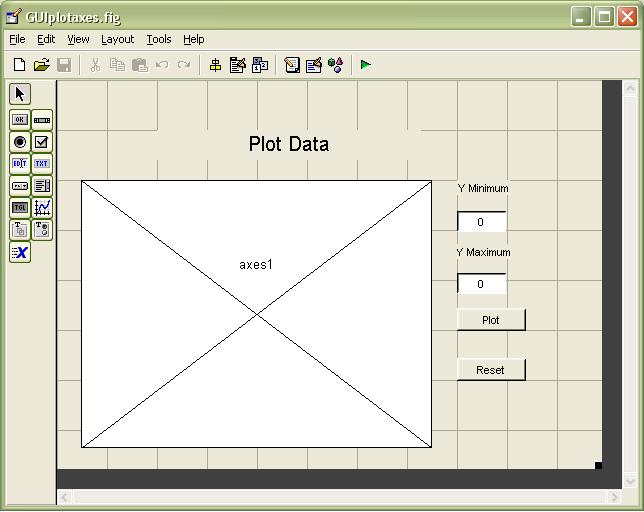
Task: Select the Radio Button component tool
Action: (x=19, y=142)
